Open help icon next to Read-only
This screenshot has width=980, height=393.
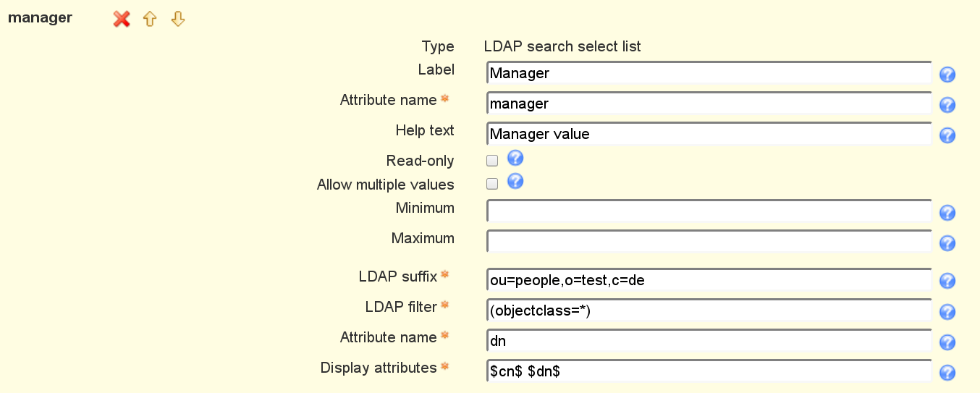[x=515, y=159]
